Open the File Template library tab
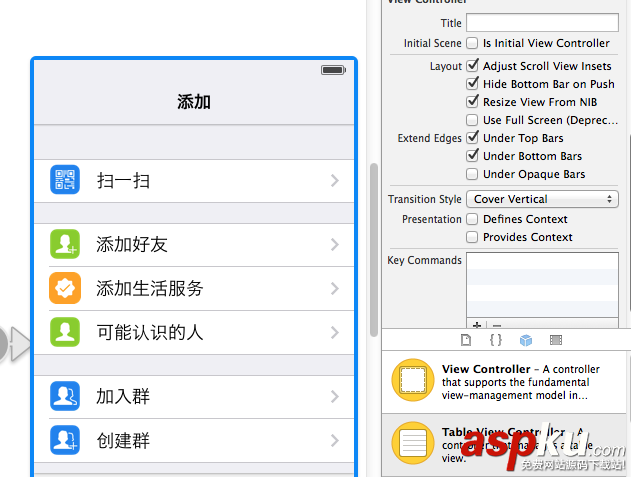 click(466, 340)
